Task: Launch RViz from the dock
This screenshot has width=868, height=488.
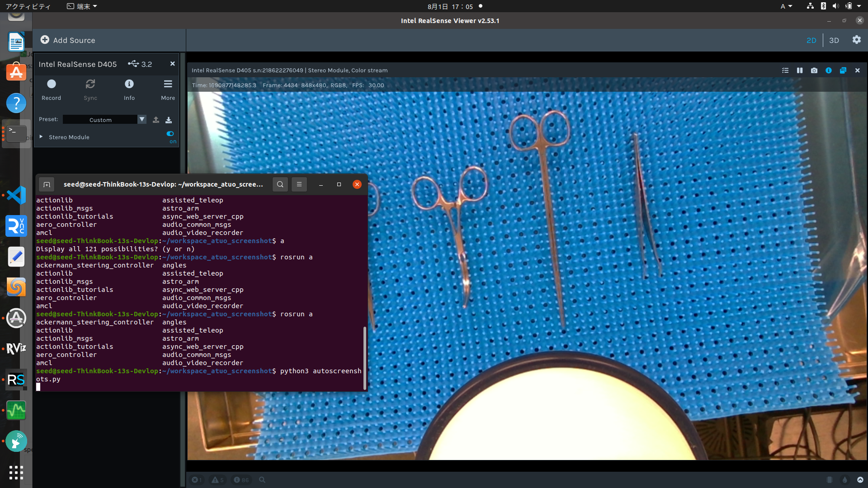Action: [x=16, y=348]
